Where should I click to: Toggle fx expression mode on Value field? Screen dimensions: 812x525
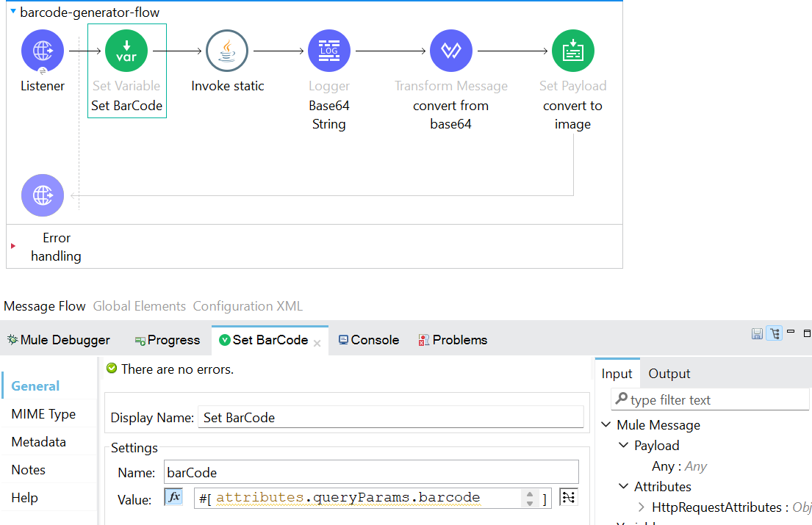click(x=173, y=497)
